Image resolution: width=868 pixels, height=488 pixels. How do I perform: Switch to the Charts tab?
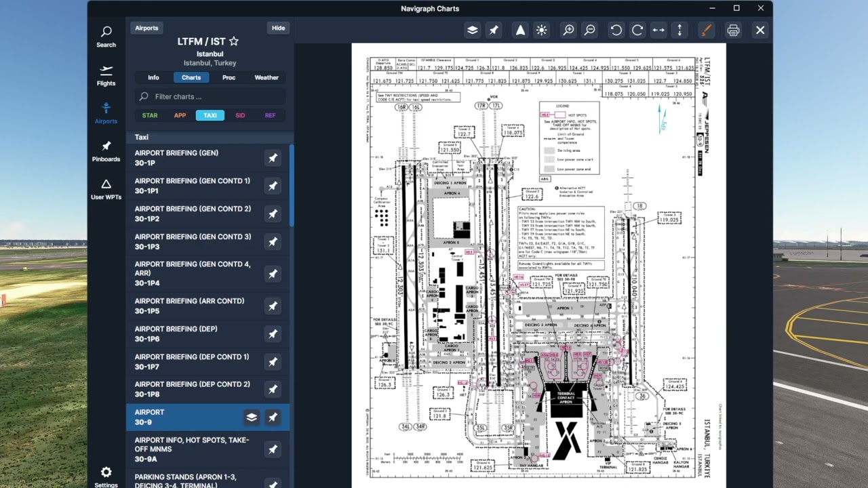(x=191, y=77)
